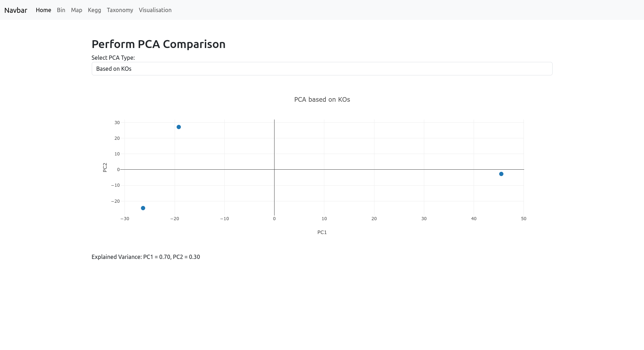Click the upper-left data point near PC2 = 27
Image resolution: width=644 pixels, height=350 pixels.
tap(179, 127)
